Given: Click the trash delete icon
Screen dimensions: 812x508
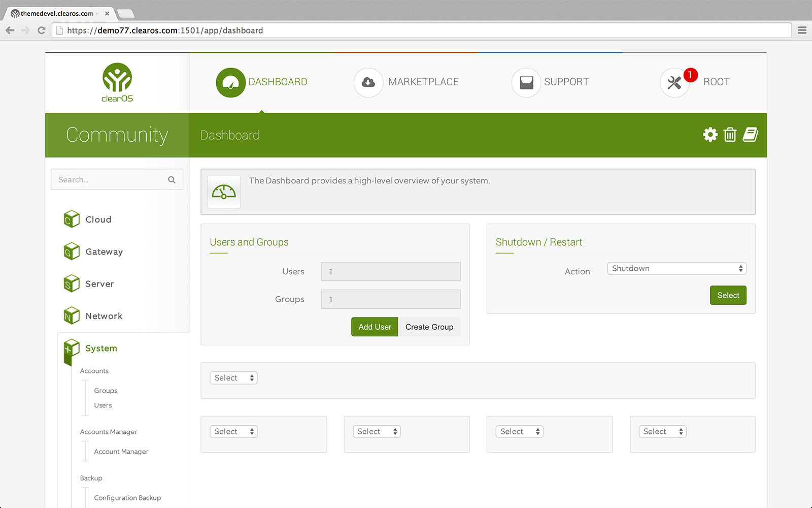Looking at the screenshot, I should [730, 135].
